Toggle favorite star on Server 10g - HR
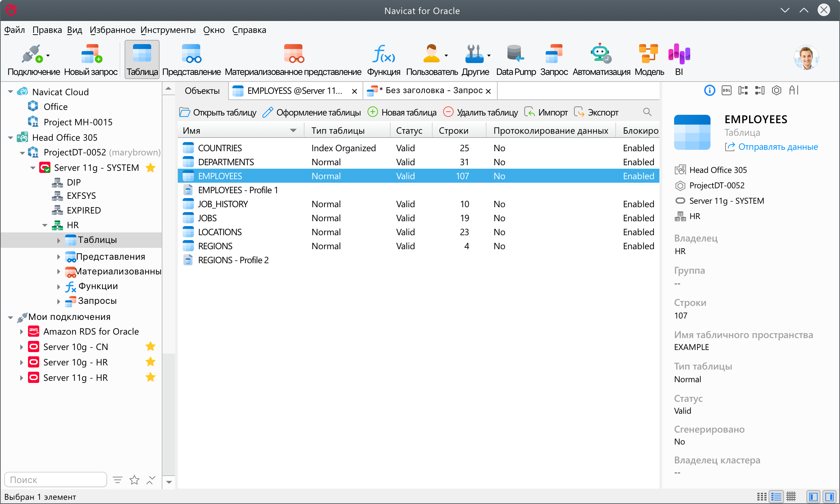This screenshot has height=504, width=840. pos(150,362)
